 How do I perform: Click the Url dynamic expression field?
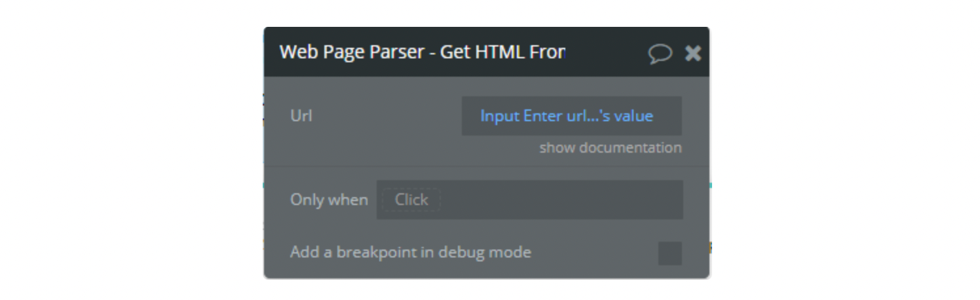[x=571, y=116]
